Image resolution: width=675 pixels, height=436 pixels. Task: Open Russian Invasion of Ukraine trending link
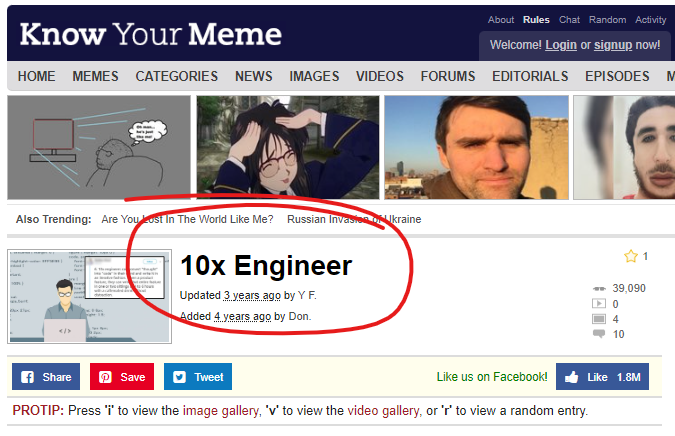354,219
